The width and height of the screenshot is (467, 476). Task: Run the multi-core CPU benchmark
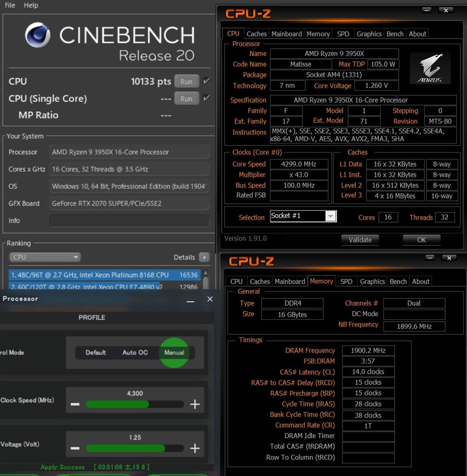[x=186, y=81]
